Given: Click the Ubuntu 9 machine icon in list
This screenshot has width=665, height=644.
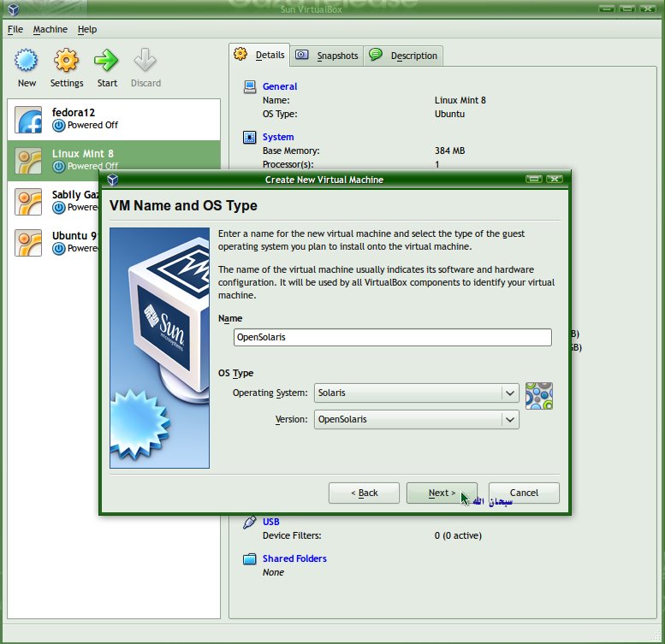Looking at the screenshot, I should point(28,243).
